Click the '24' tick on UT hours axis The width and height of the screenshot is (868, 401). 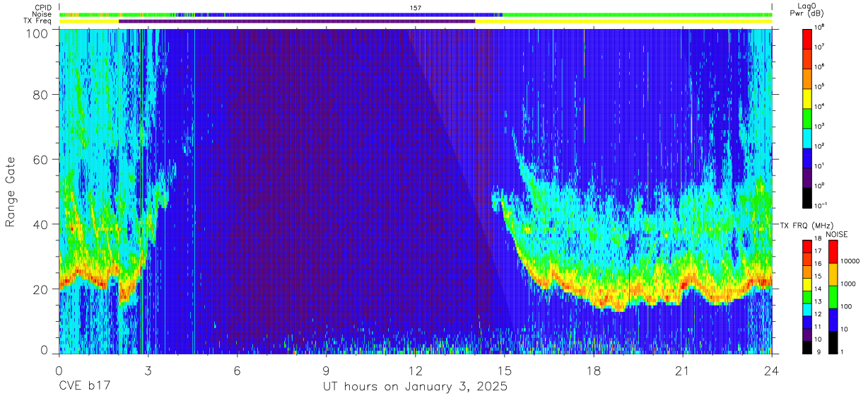(x=772, y=371)
